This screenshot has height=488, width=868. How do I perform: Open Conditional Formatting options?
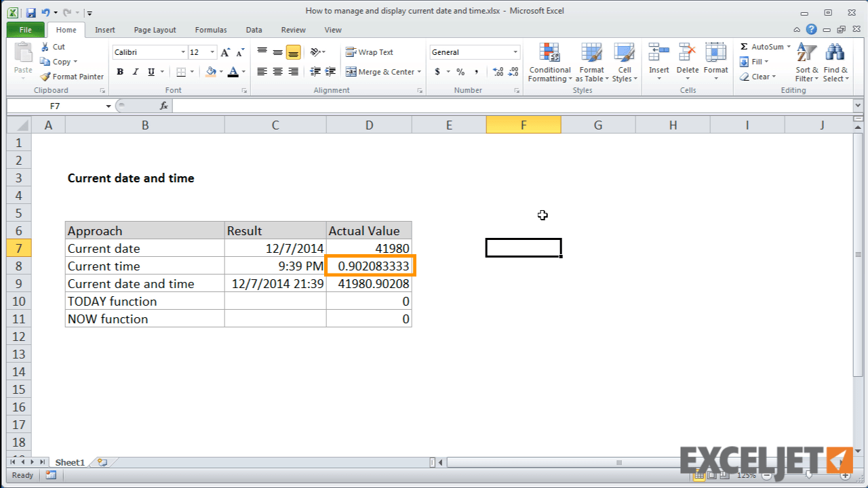click(x=549, y=63)
